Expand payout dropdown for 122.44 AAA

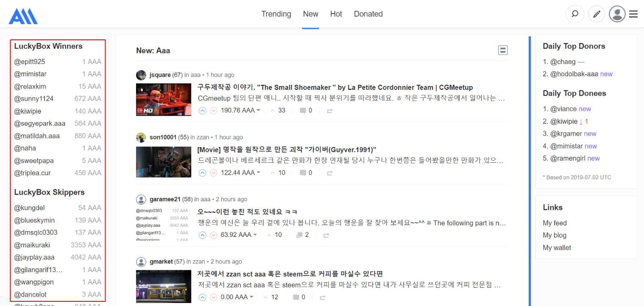(259, 173)
